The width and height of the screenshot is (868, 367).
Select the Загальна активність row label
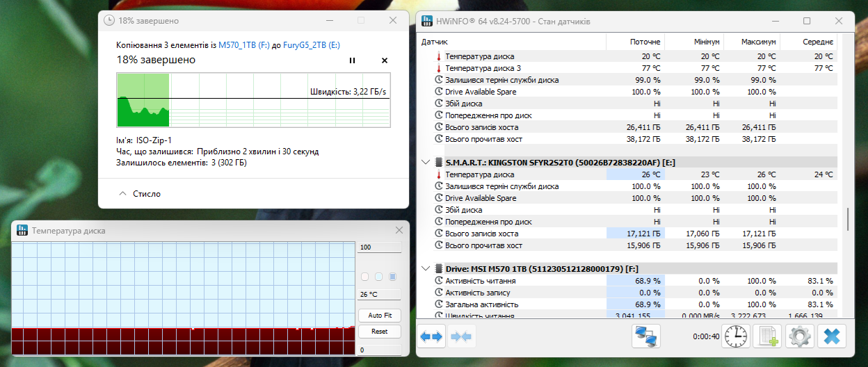pos(482,304)
